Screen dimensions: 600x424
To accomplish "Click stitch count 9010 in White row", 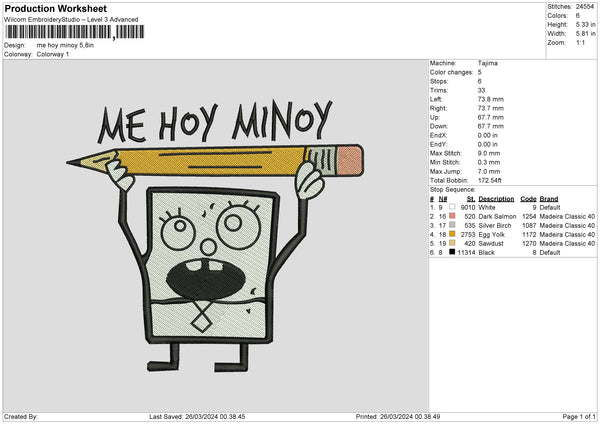I will point(468,207).
